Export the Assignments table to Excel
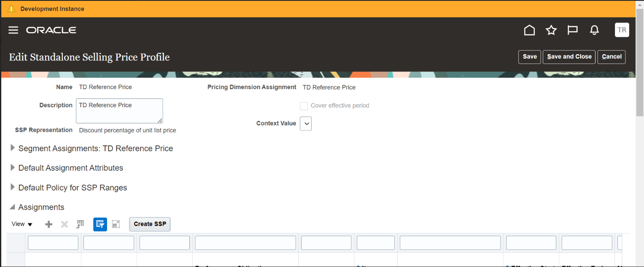The height and width of the screenshot is (267, 644). pos(80,224)
